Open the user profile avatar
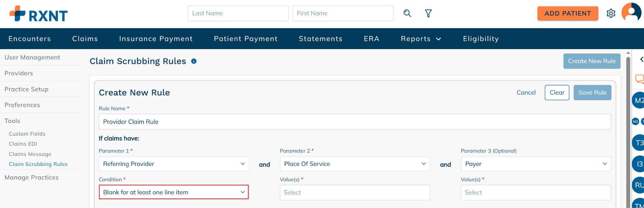644x208 pixels. tap(631, 13)
